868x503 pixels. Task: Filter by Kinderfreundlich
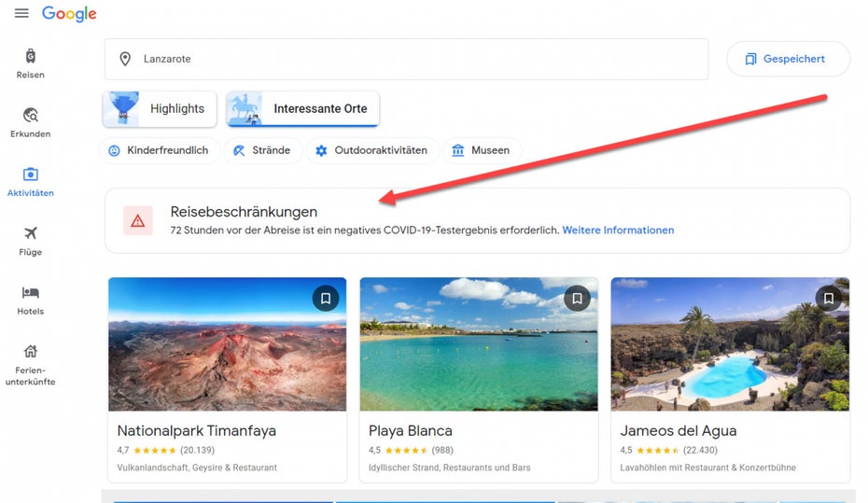pyautogui.click(x=160, y=150)
